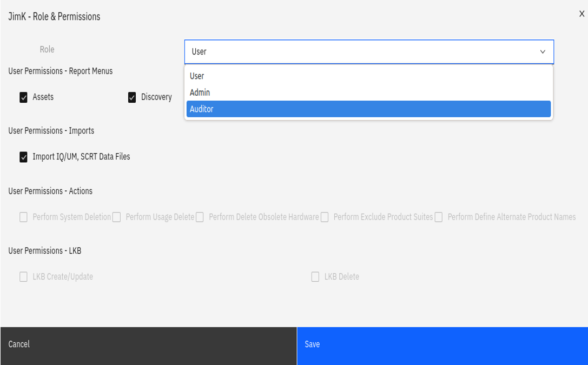Click the Role dropdown chevron arrow
Viewport: 588px width, 365px height.
point(542,52)
